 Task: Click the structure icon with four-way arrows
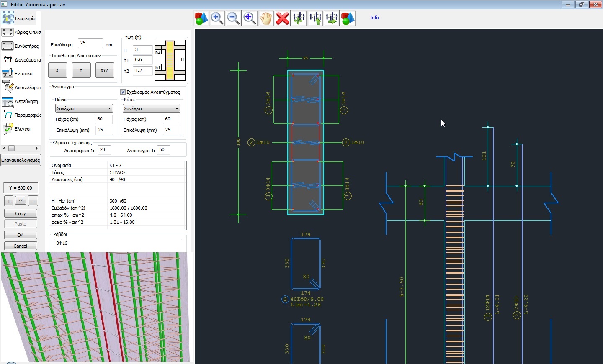pyautogui.click(x=299, y=18)
